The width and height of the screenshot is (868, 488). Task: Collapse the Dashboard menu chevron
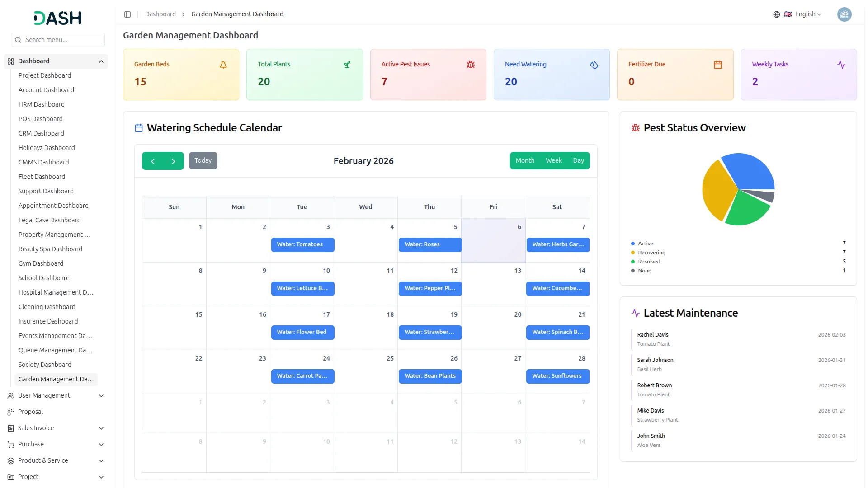[101, 61]
